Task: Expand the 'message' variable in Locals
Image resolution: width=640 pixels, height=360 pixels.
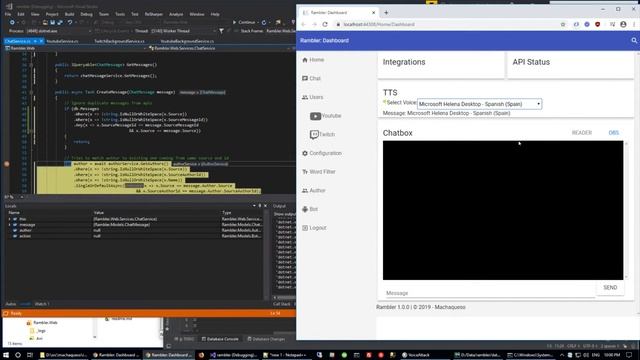Action: [10, 224]
